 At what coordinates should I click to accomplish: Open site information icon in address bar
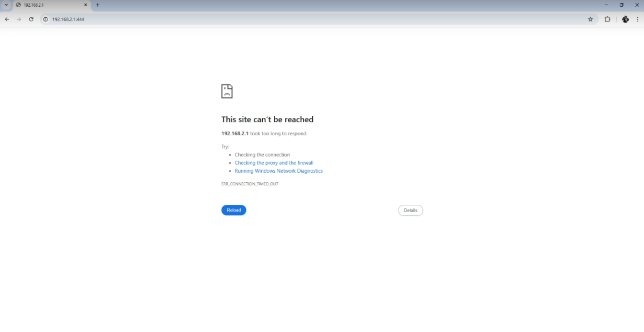[46, 19]
